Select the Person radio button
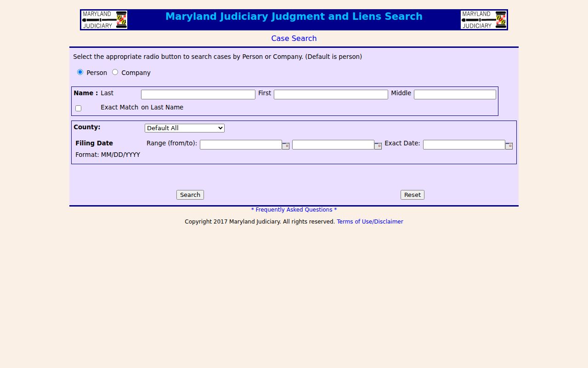The height and width of the screenshot is (368, 588). [x=80, y=72]
